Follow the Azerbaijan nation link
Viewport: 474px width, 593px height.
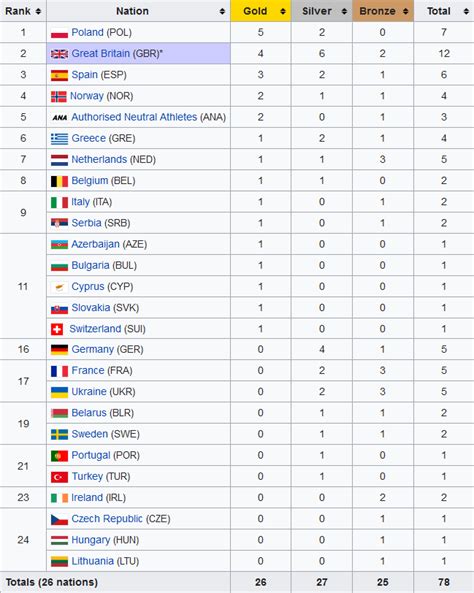[95, 244]
